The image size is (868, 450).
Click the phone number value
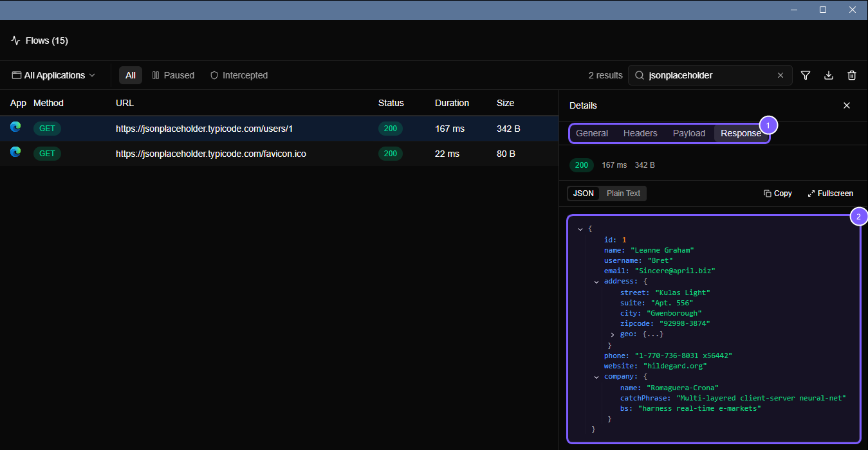coord(683,355)
